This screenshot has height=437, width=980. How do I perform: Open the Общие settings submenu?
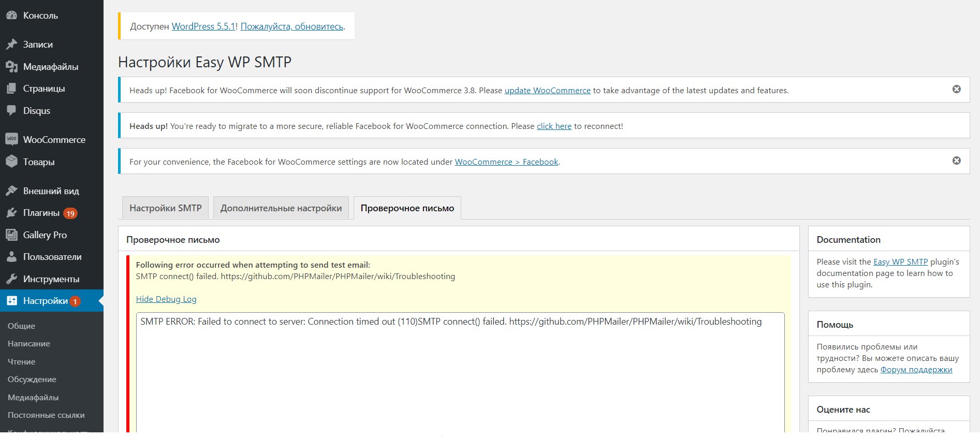[x=21, y=326]
